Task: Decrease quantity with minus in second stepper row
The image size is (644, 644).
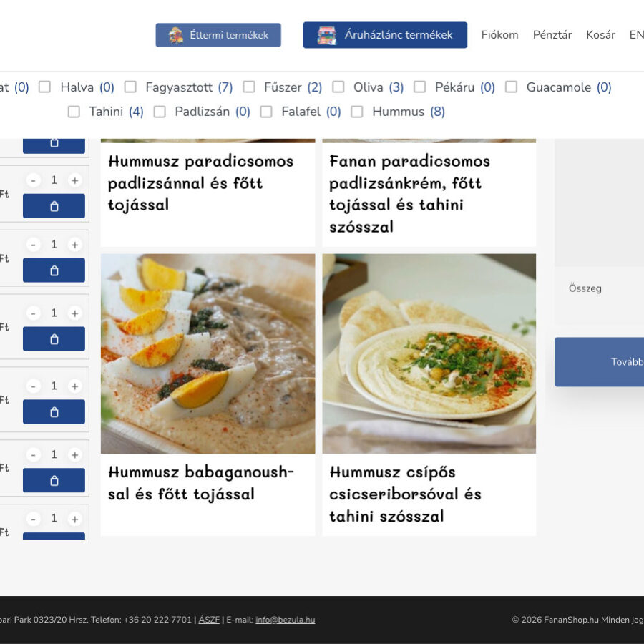Action: (34, 245)
